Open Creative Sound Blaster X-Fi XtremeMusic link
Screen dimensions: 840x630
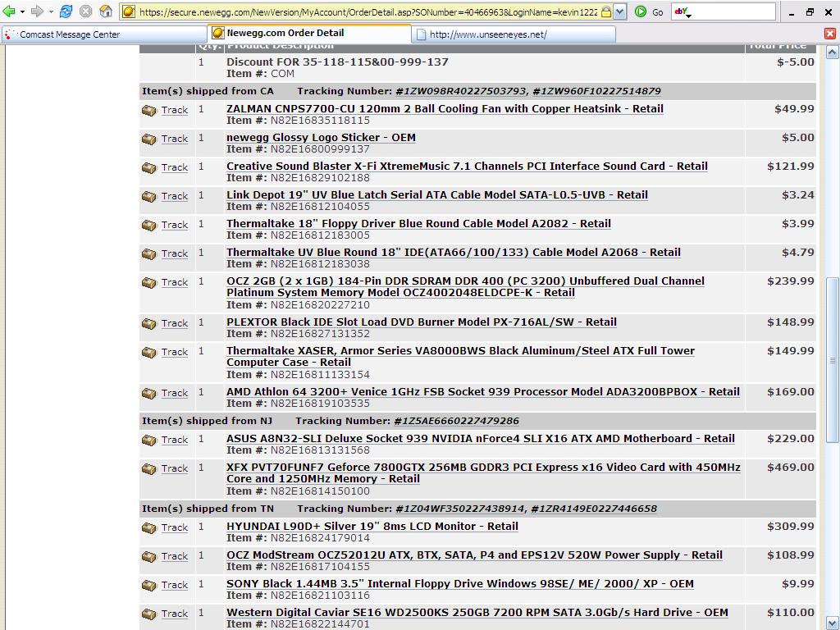pos(467,166)
